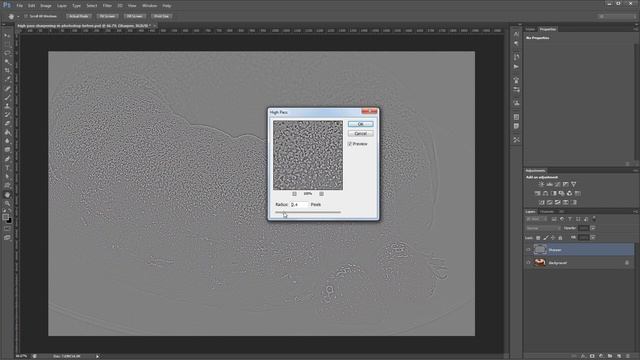
Task: Select the Zoom tool in toolbox
Action: 7,203
